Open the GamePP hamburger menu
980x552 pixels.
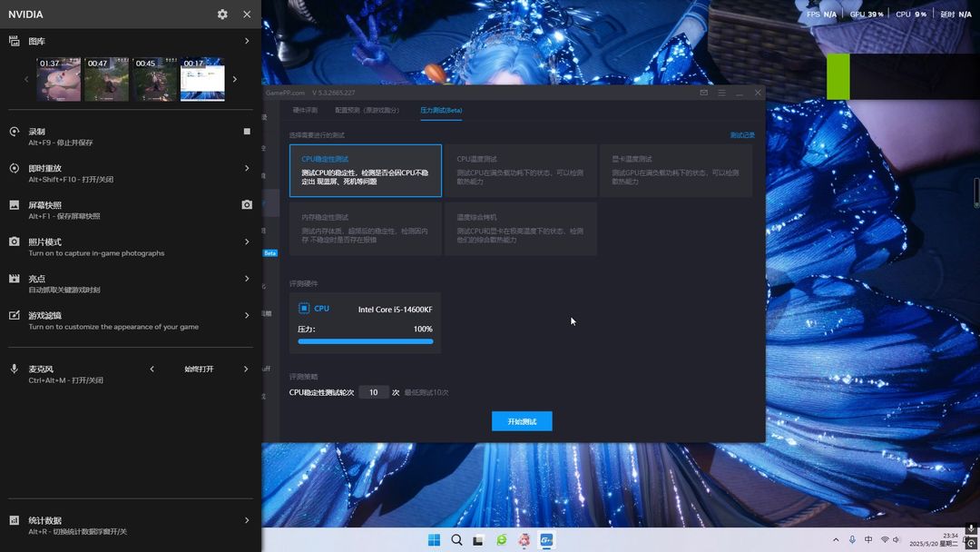[722, 93]
